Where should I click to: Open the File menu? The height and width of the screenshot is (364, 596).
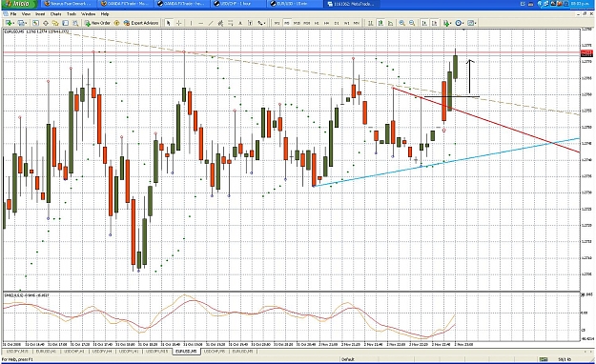click(x=13, y=14)
